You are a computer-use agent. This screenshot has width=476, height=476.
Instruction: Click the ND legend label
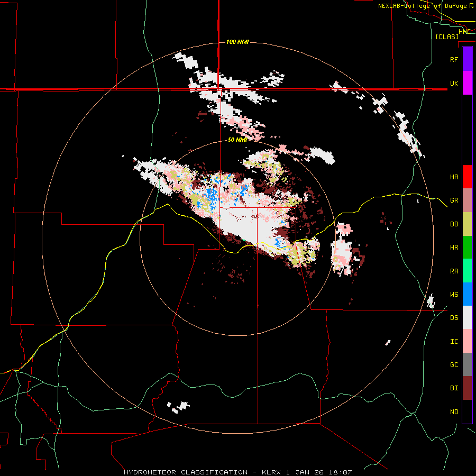tap(454, 412)
